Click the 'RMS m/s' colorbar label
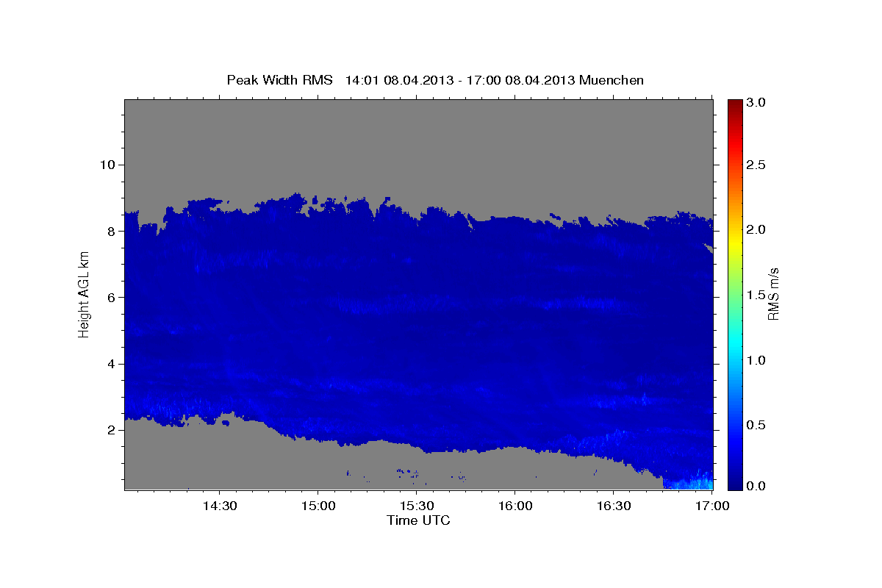Viewport: 882px width, 588px height. click(x=773, y=294)
